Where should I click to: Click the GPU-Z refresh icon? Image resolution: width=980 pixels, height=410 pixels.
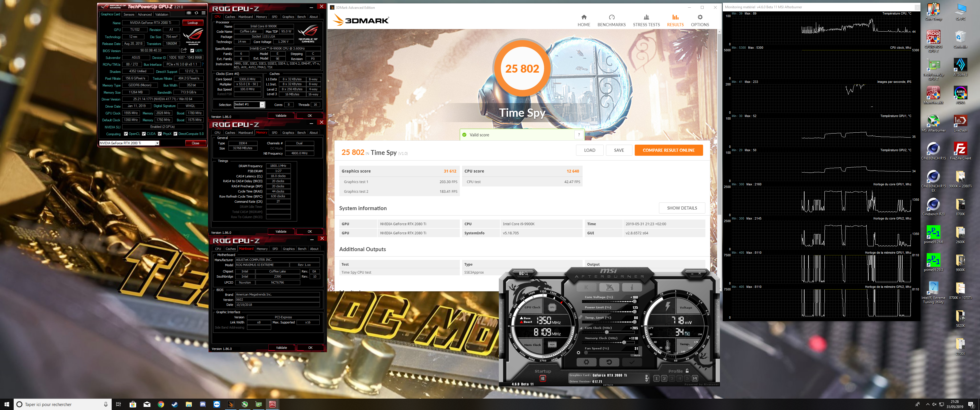point(196,13)
